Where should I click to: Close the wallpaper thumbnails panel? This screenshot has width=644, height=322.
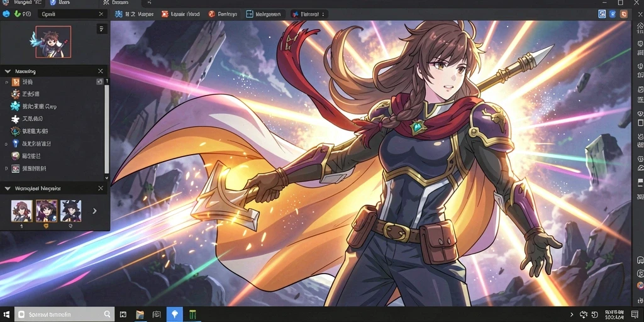pos(101,188)
